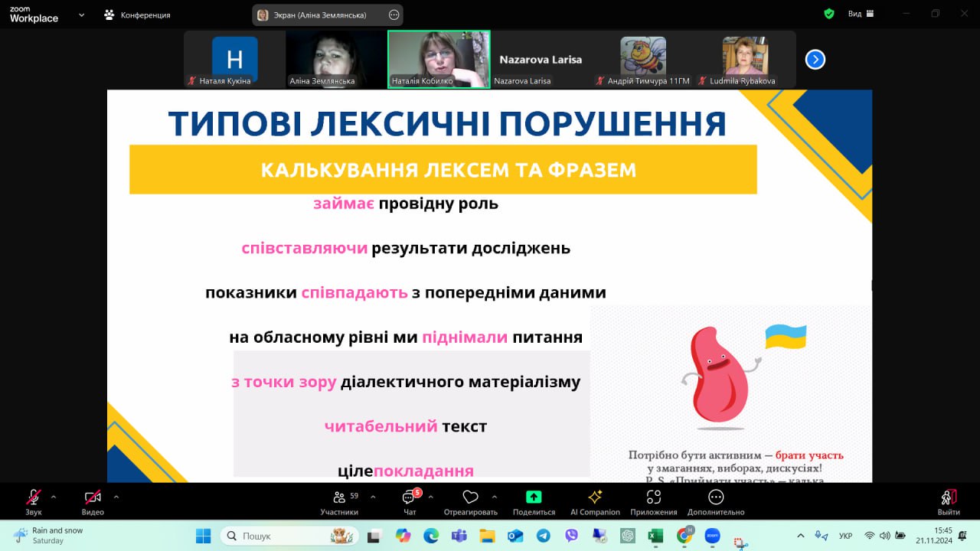The width and height of the screenshot is (980, 551).
Task: Open Outlook from the taskbar
Action: pos(514,536)
